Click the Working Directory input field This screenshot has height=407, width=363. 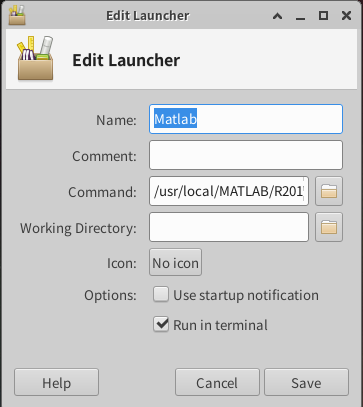click(x=229, y=227)
